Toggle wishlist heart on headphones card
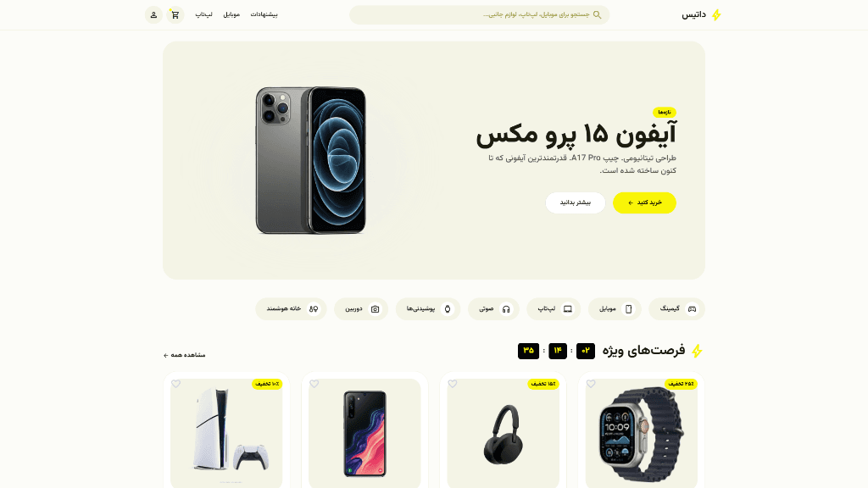 (453, 384)
